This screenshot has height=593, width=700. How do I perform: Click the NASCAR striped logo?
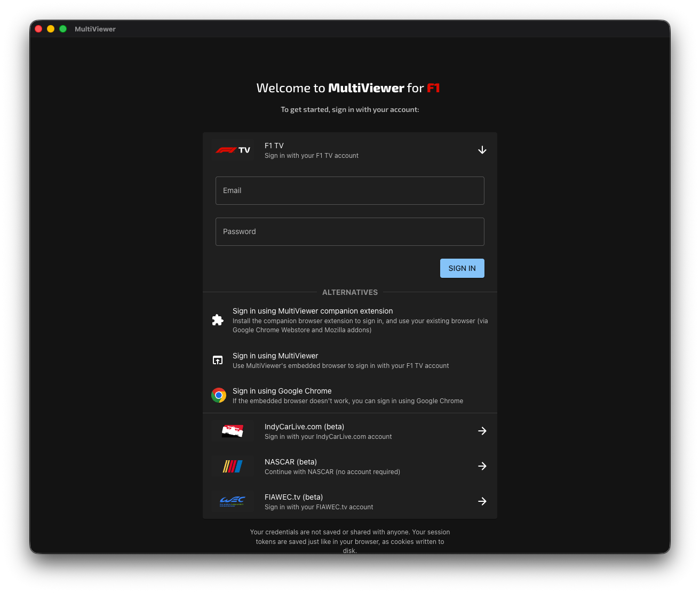233,466
